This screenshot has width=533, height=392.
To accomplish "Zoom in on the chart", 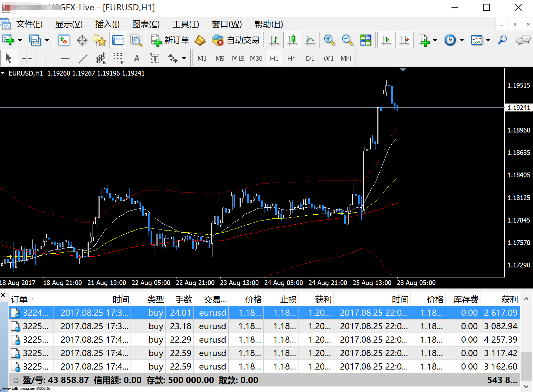I will click(x=329, y=40).
